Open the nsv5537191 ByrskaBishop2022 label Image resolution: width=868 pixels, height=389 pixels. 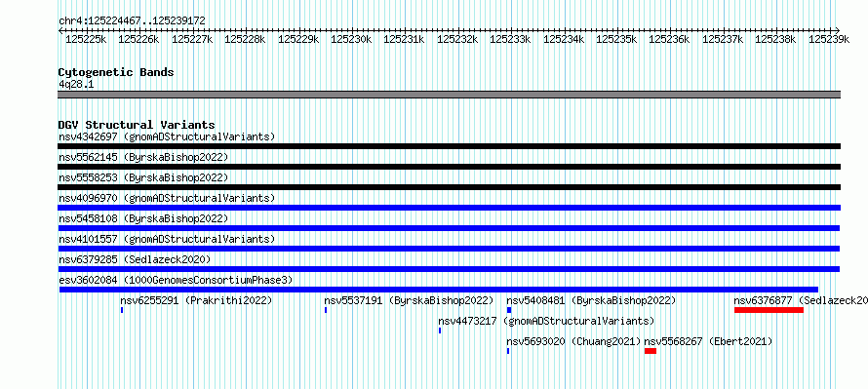(x=409, y=300)
